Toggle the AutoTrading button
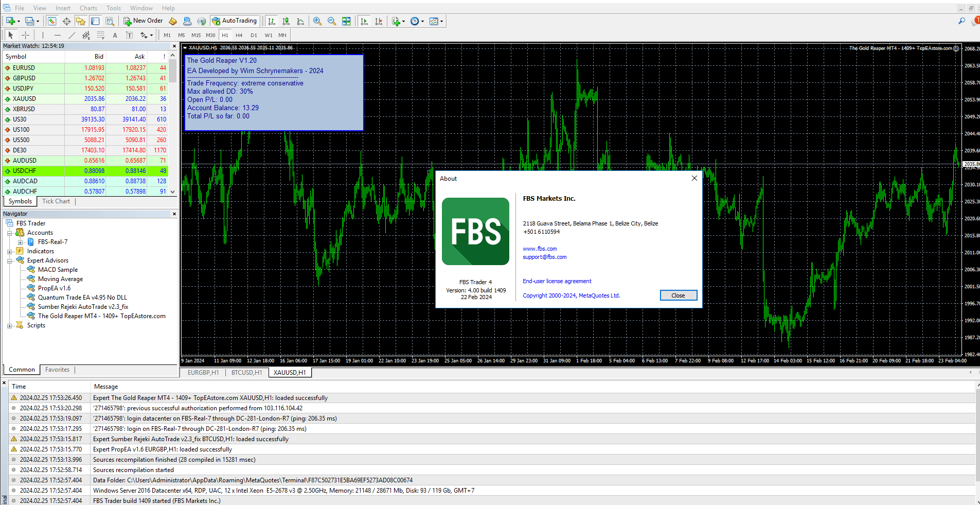The height and width of the screenshot is (505, 980). pyautogui.click(x=234, y=21)
